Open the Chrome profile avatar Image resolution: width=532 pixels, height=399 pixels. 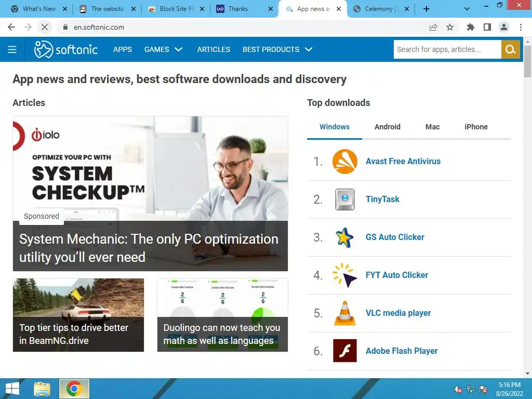point(504,27)
